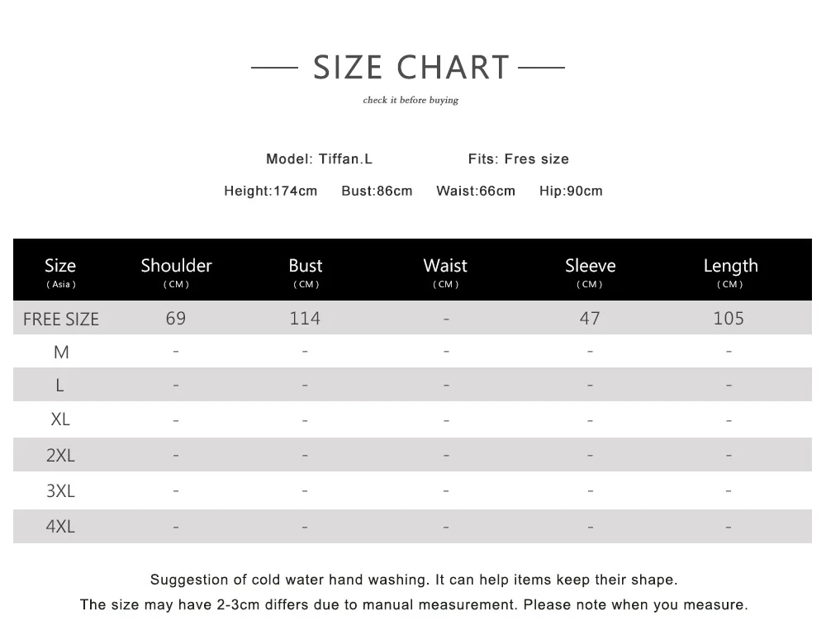Click the cold water hand washing suggestion
This screenshot has width=826, height=644.
click(413, 580)
